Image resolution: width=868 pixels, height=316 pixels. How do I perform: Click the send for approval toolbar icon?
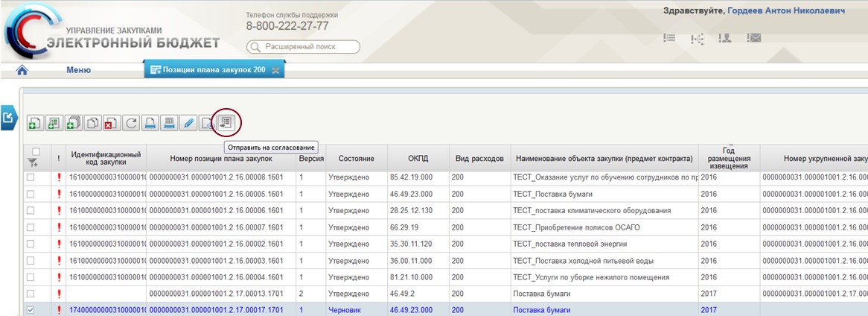point(226,122)
